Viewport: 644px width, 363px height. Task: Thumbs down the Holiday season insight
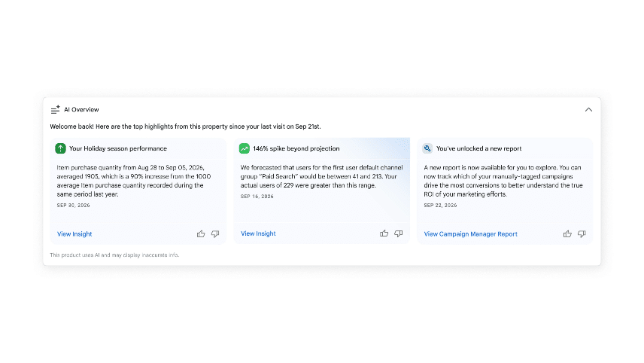click(x=215, y=234)
